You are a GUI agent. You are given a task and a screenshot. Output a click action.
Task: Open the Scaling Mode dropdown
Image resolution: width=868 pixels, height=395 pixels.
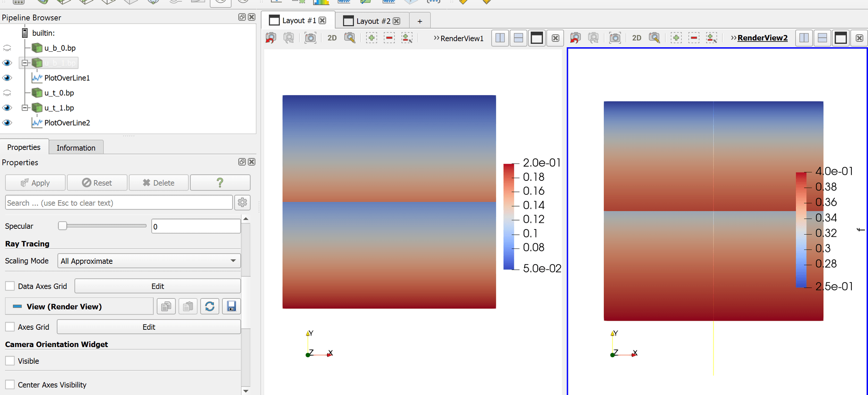149,261
